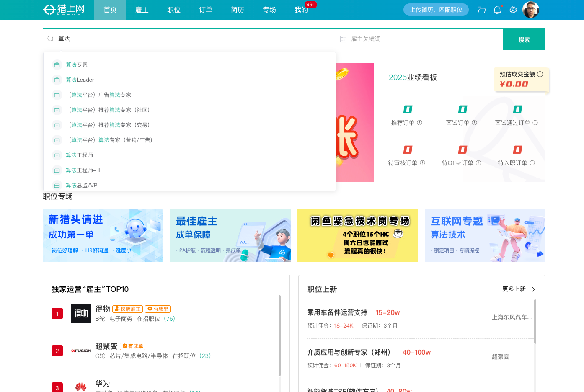
Task: Click the 得物 company logo
Action: point(81,313)
